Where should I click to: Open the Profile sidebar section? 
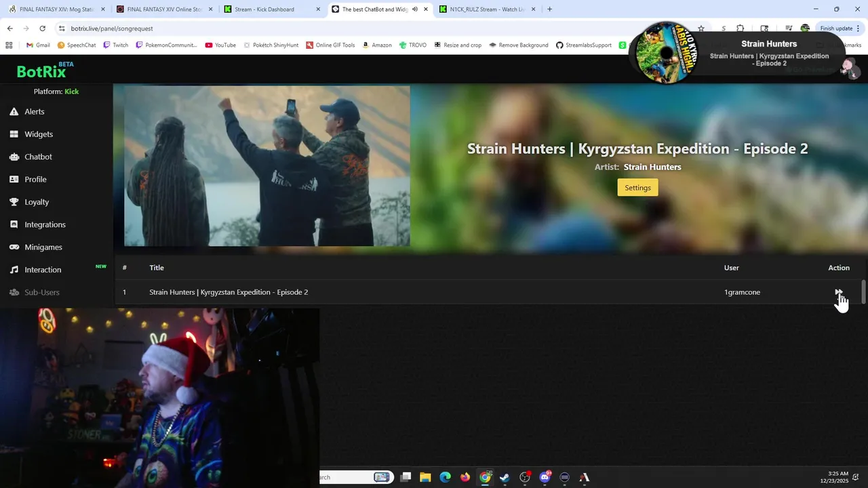[x=28, y=180]
